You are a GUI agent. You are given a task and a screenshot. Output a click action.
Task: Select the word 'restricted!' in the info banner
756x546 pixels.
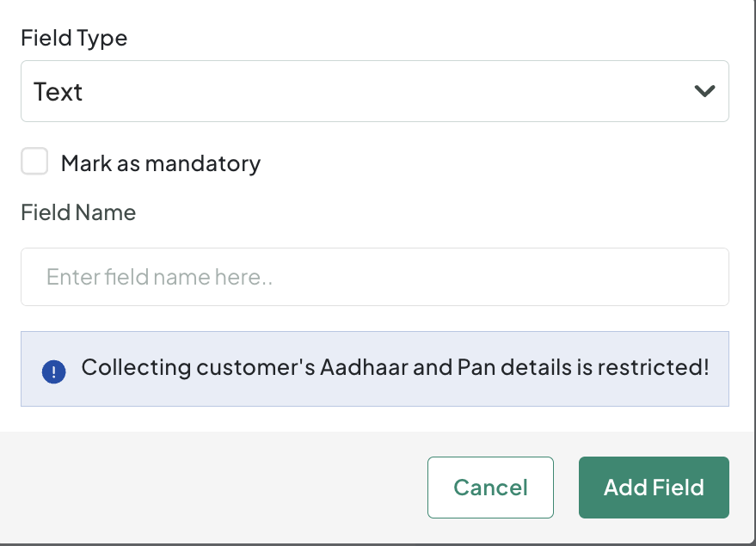pyautogui.click(x=654, y=367)
